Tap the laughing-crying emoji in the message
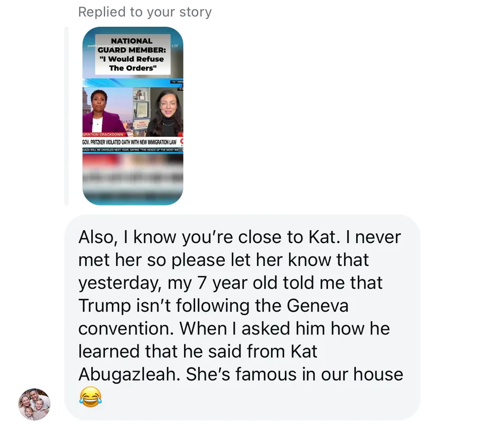 (x=90, y=396)
